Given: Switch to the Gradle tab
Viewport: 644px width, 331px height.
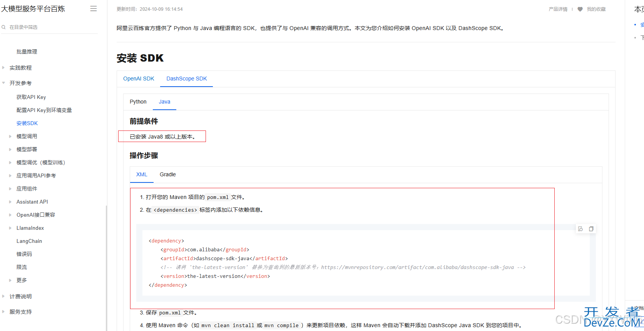Looking at the screenshot, I should click(168, 174).
